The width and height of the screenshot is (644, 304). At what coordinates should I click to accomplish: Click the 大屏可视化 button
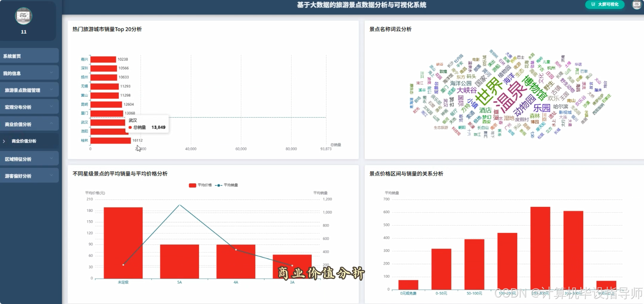605,4
